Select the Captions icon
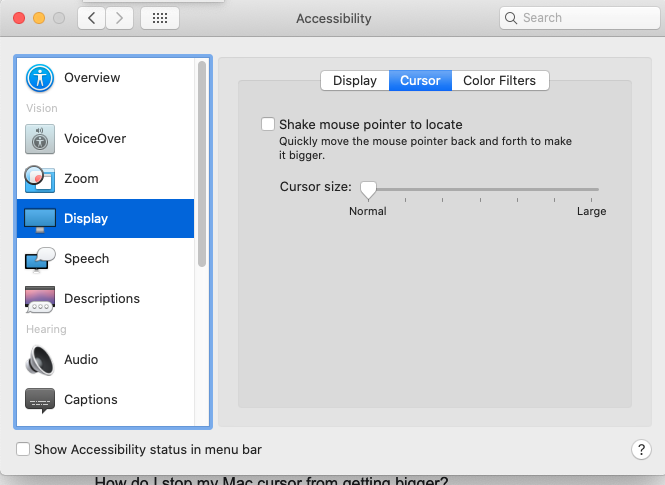The height and width of the screenshot is (485, 665). pyautogui.click(x=40, y=400)
